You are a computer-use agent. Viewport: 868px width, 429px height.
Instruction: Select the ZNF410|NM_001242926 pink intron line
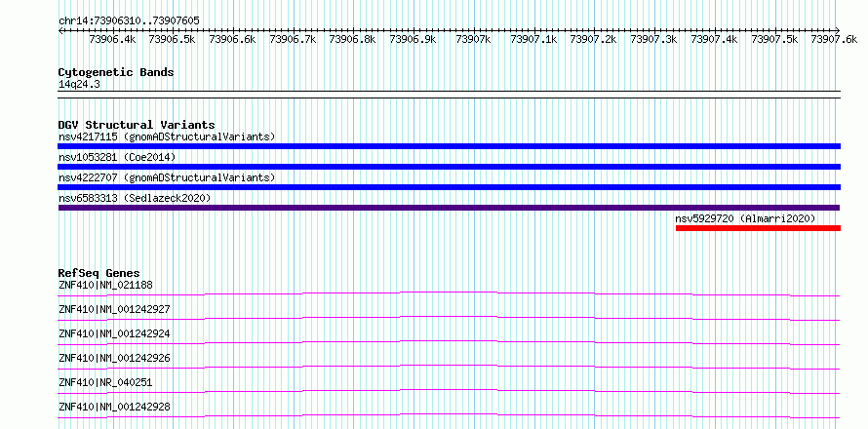coord(449,367)
